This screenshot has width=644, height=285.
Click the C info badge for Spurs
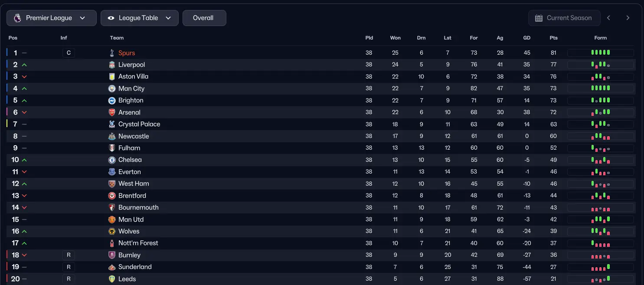click(x=69, y=53)
